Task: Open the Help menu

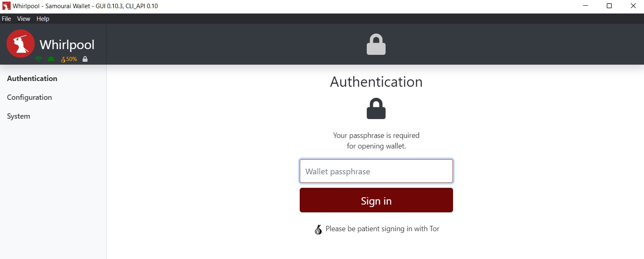Action: (x=43, y=19)
